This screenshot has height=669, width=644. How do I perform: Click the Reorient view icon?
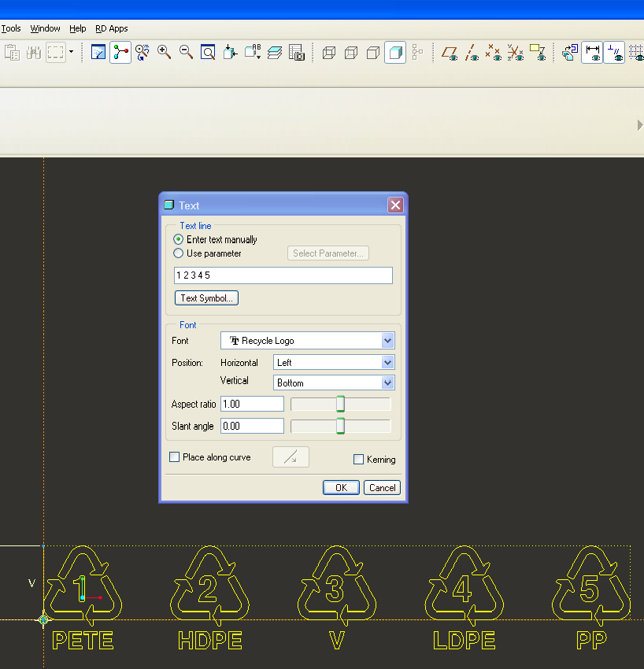pos(230,53)
